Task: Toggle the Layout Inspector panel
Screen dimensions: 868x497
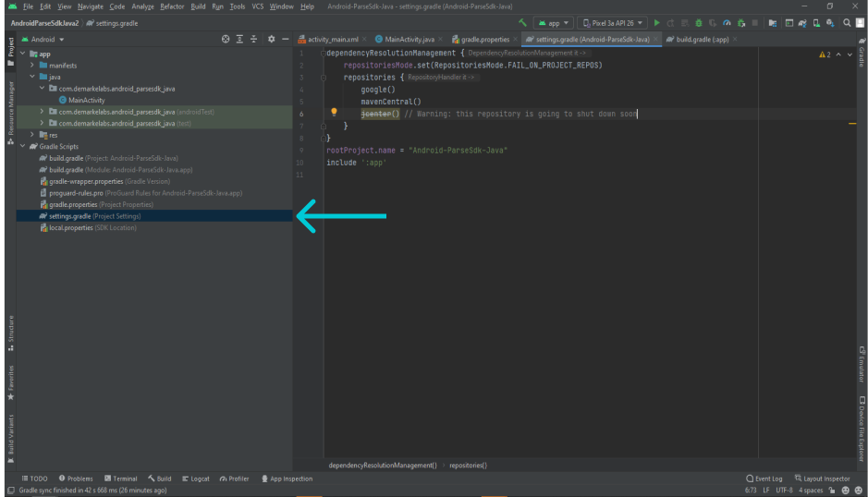Action: (x=822, y=479)
